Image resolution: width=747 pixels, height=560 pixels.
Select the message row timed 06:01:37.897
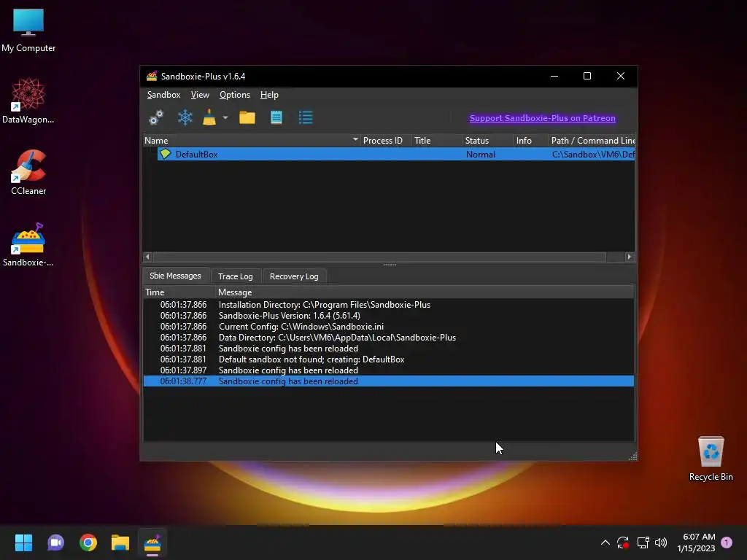(389, 370)
